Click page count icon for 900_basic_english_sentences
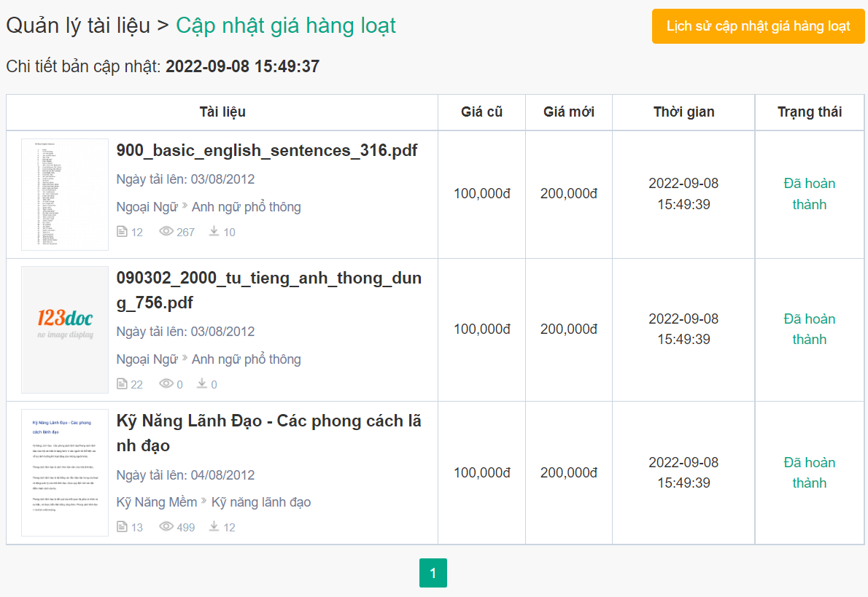This screenshot has height=597, width=868. pos(122,232)
